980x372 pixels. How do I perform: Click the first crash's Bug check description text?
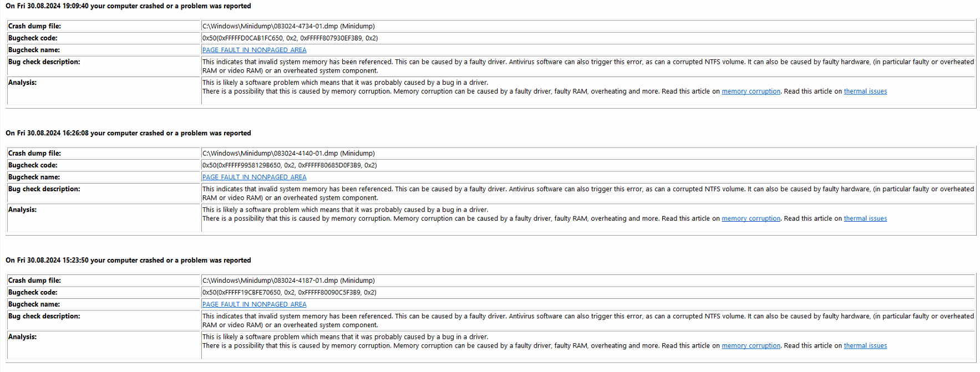tap(588, 67)
